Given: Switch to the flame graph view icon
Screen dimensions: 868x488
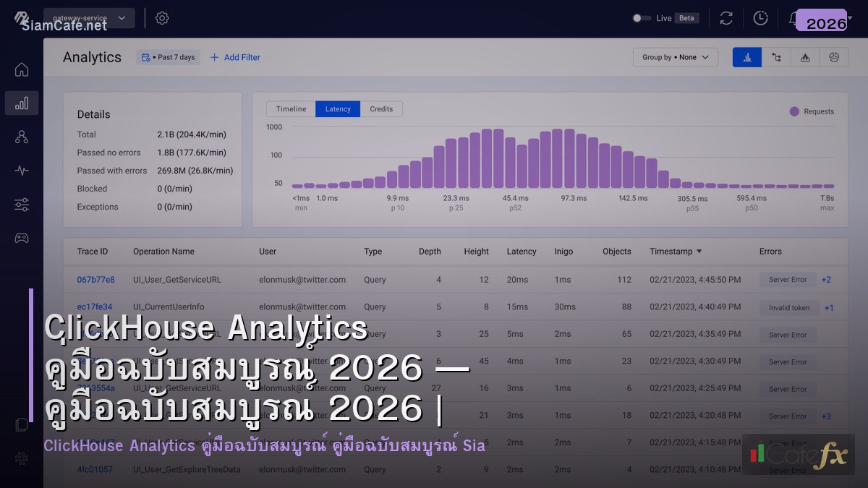Looking at the screenshot, I should pos(805,56).
